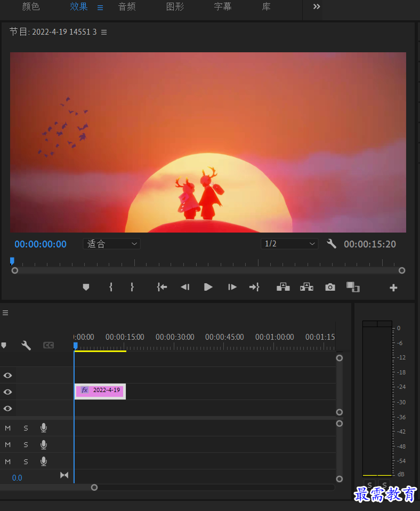Toggle visibility of the top video track
Screen dimensions: 420x511
pyautogui.click(x=8, y=376)
